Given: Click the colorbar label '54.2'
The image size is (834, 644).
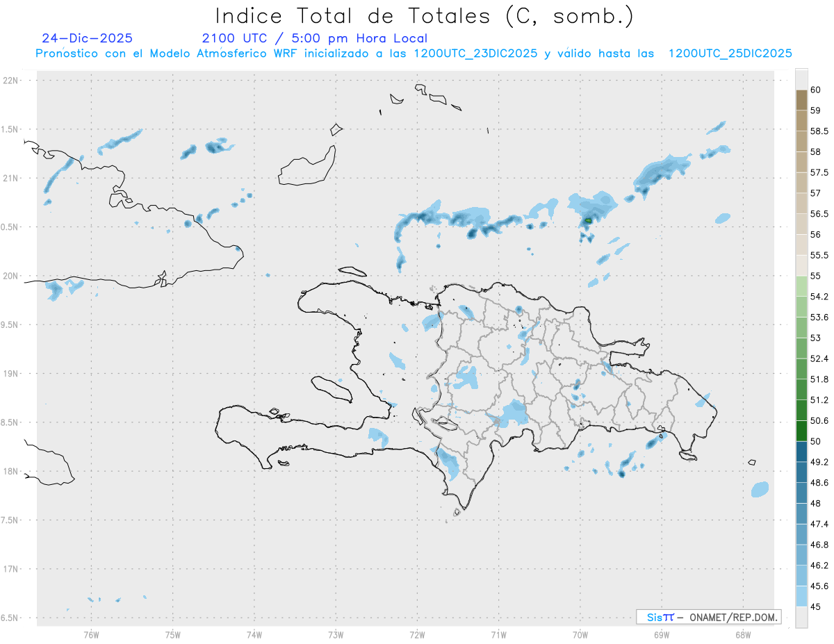Looking at the screenshot, I should point(819,297).
